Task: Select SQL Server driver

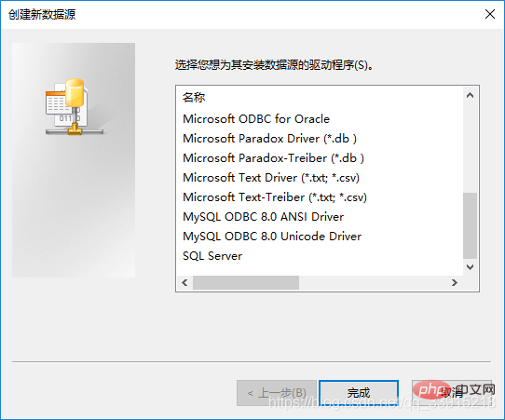Action: pyautogui.click(x=212, y=256)
